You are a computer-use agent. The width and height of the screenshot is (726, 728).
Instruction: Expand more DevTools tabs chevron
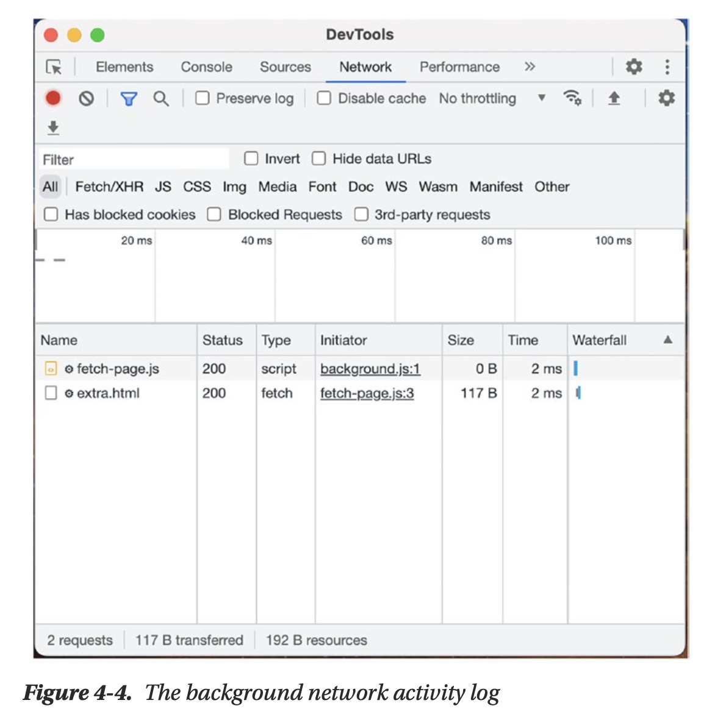tap(530, 66)
